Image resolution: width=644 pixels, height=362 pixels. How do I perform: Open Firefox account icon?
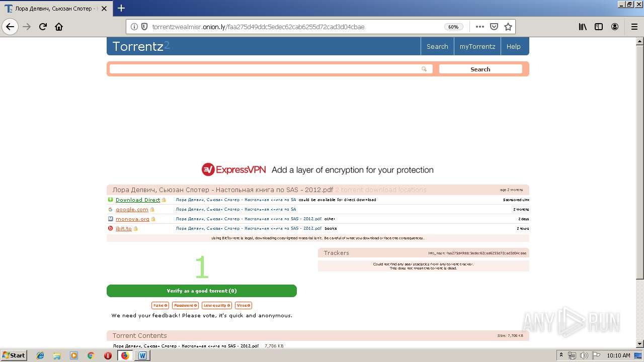[x=615, y=27]
